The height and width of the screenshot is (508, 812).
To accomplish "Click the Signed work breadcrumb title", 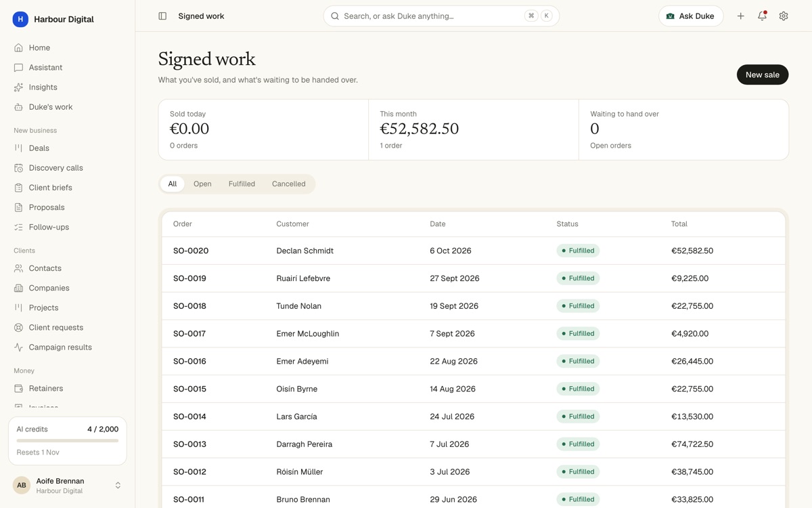I will [x=201, y=16].
